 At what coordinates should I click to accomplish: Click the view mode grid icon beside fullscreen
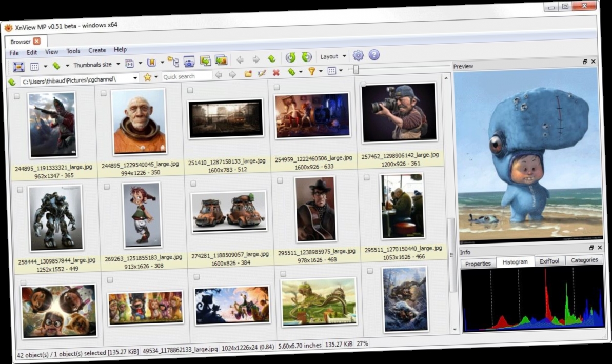(34, 67)
